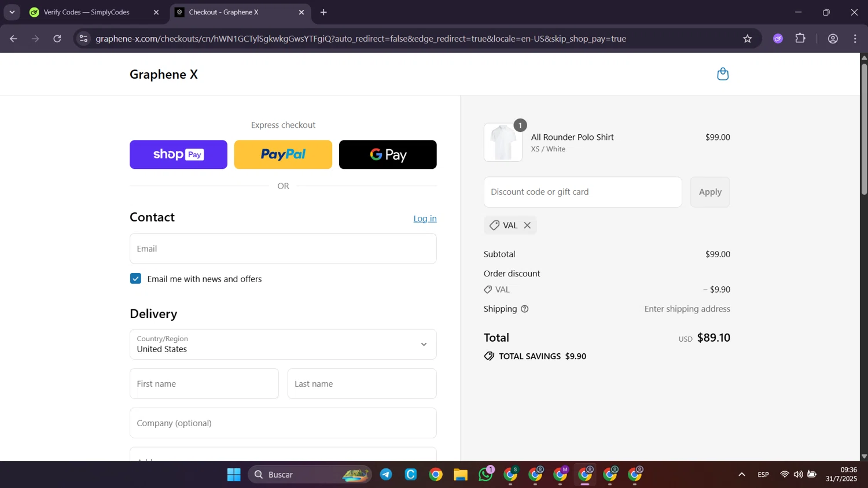Click the page's vertical scrollbar thumb

[x=864, y=129]
